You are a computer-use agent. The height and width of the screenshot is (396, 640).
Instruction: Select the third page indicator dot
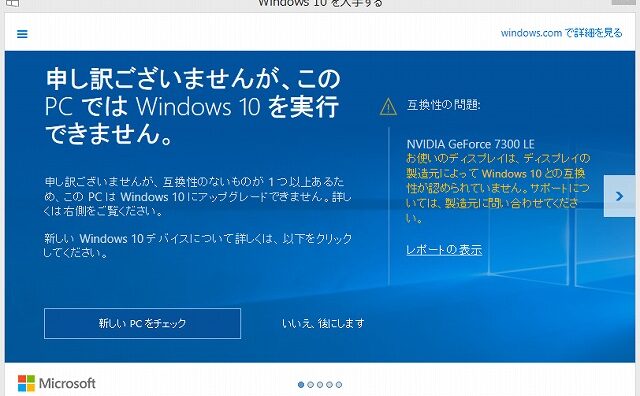[320, 385]
